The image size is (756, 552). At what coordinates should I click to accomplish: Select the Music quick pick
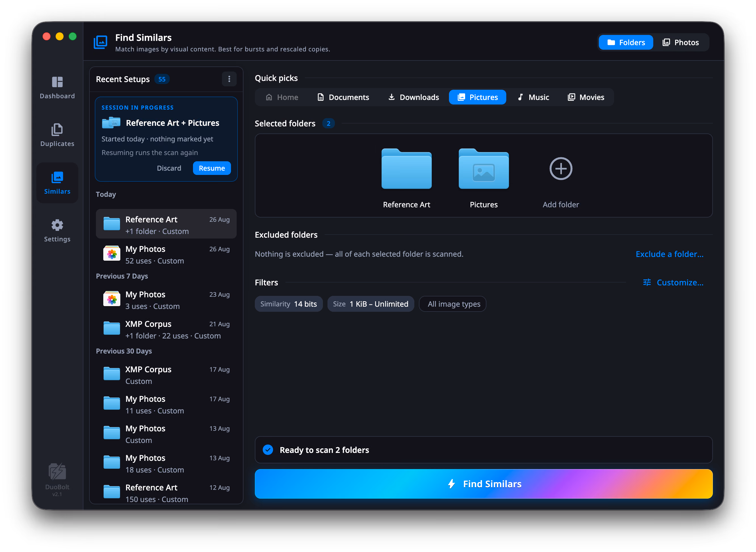point(533,97)
